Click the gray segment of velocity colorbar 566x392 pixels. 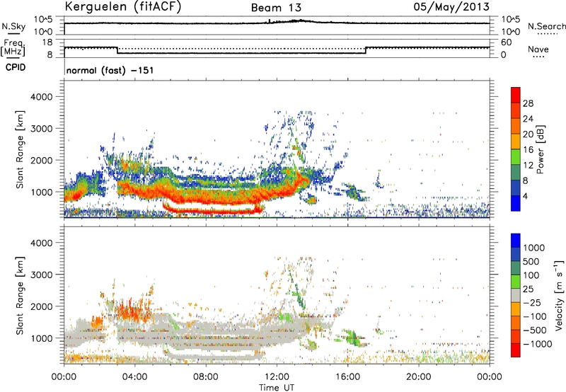(x=516, y=295)
